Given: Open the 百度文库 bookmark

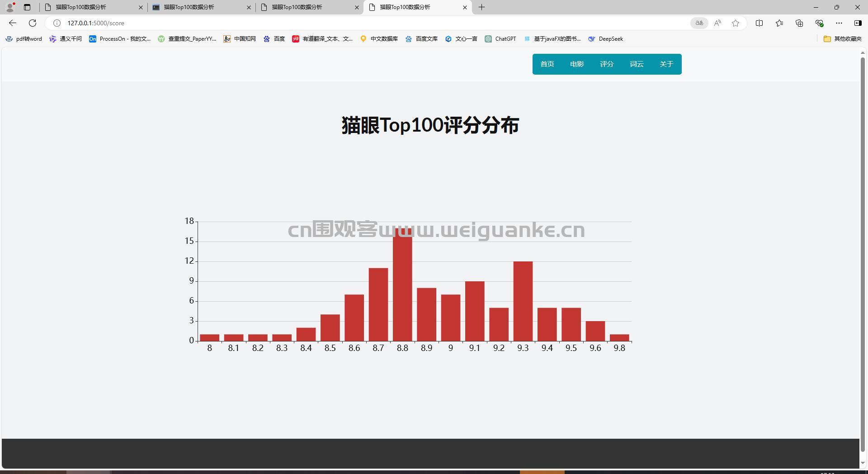Looking at the screenshot, I should coord(422,39).
